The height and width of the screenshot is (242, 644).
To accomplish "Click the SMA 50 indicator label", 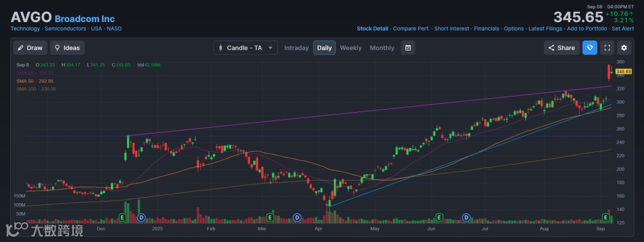I will [35, 81].
